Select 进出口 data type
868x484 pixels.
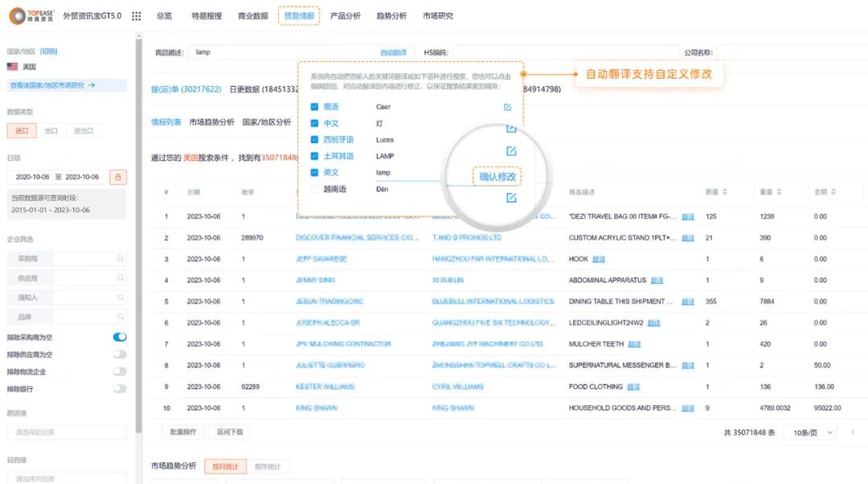(84, 131)
